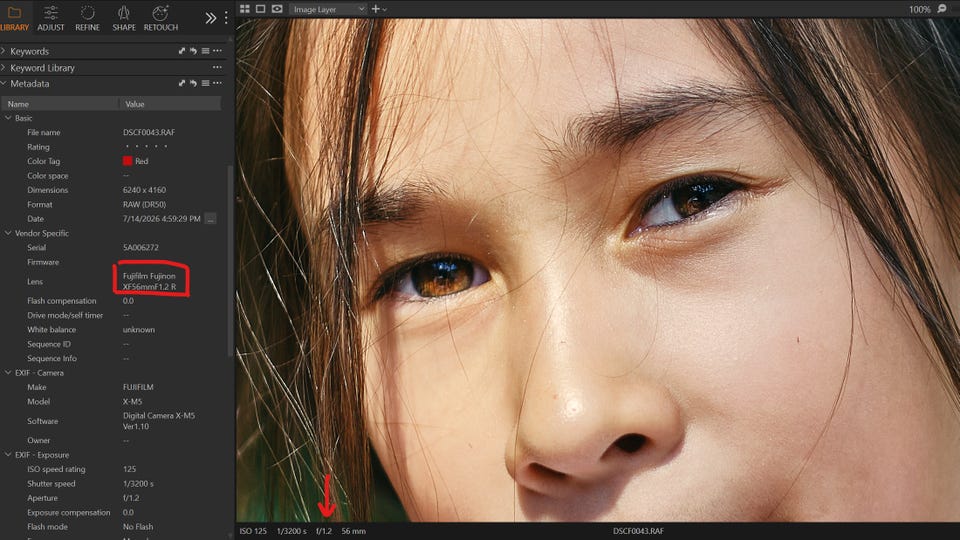Collapse the Vendor Specific metadata group

click(x=8, y=233)
